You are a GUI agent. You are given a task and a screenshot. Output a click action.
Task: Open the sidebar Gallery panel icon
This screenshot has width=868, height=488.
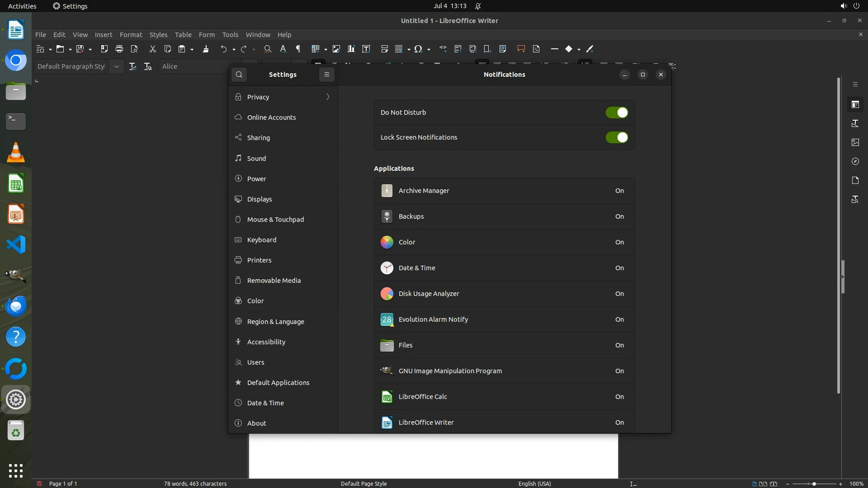(855, 142)
